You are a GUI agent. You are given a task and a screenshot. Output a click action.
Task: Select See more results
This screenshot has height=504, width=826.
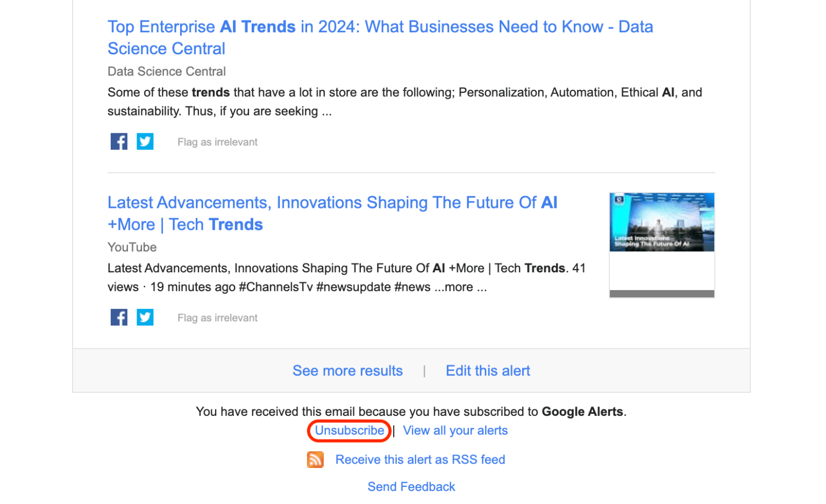click(347, 370)
